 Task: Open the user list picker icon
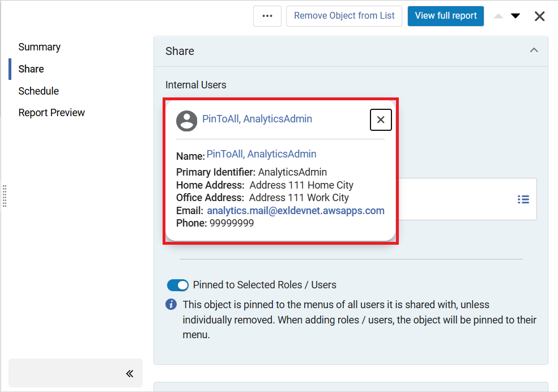coord(523,199)
